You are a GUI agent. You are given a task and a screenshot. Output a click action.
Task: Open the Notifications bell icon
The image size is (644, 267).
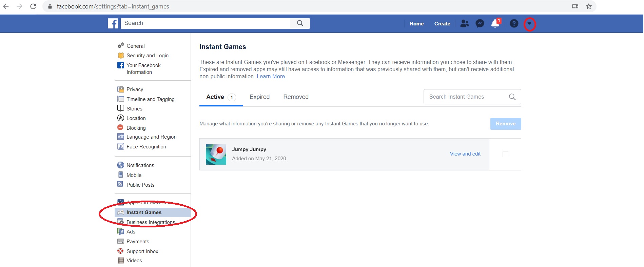coord(495,23)
